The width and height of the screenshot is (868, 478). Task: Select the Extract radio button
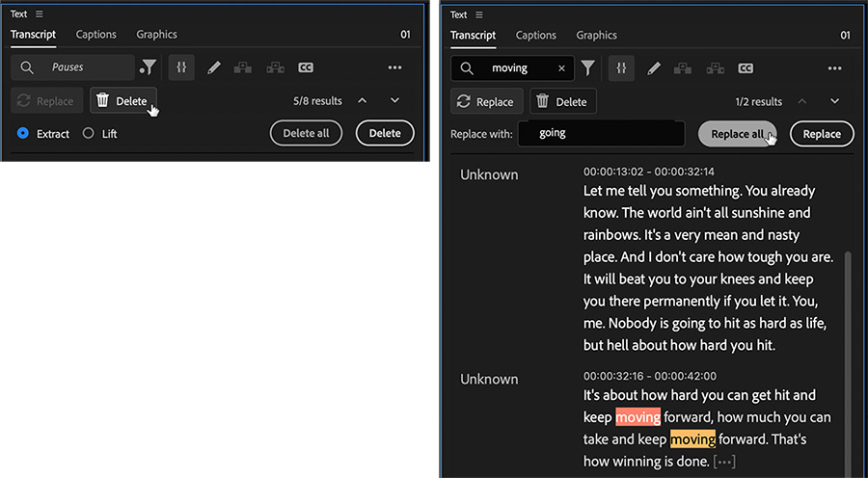pos(23,133)
